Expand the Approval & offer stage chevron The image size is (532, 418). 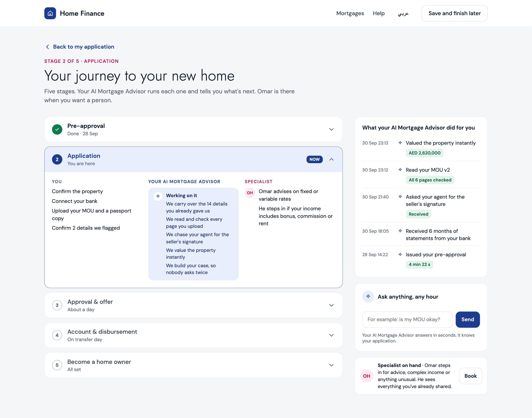(x=331, y=305)
